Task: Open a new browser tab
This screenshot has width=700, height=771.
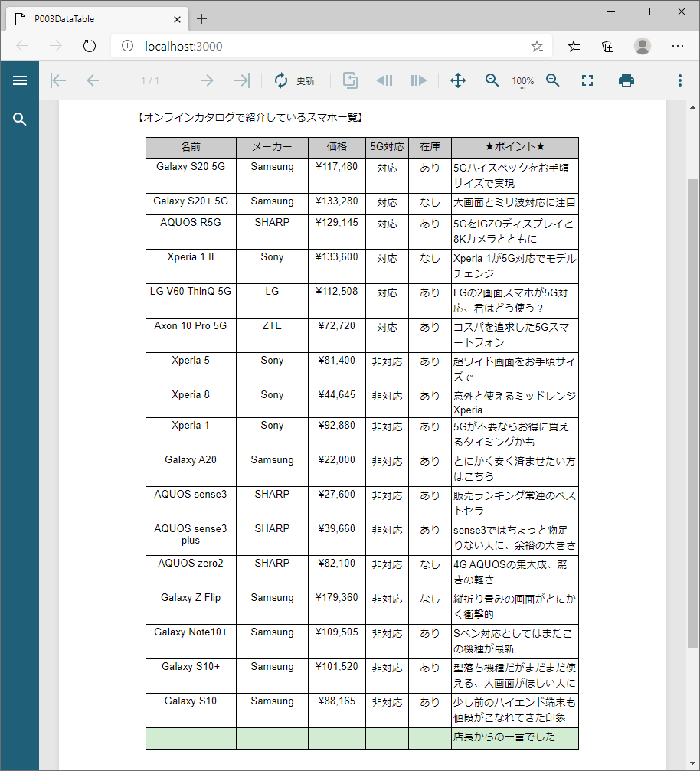Action: 201,19
